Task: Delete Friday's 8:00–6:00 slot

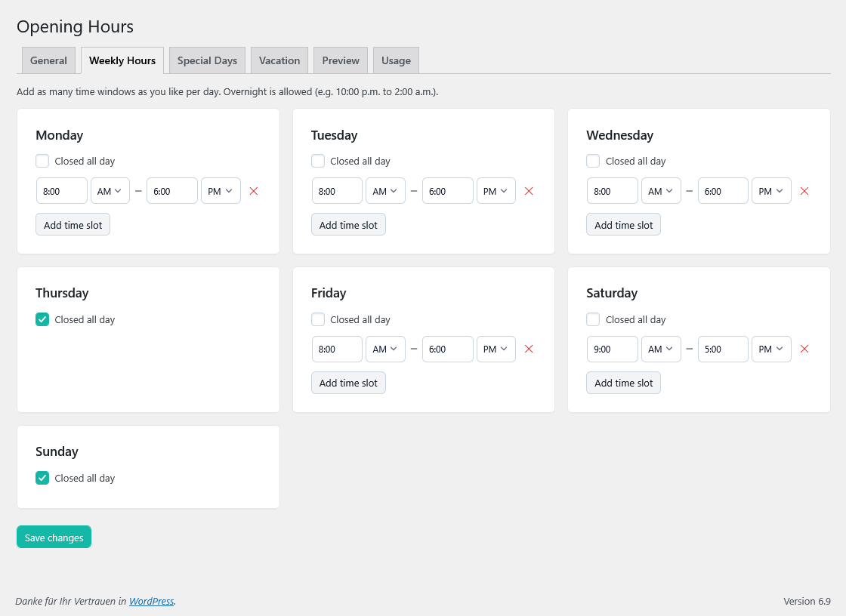Action: (x=529, y=349)
